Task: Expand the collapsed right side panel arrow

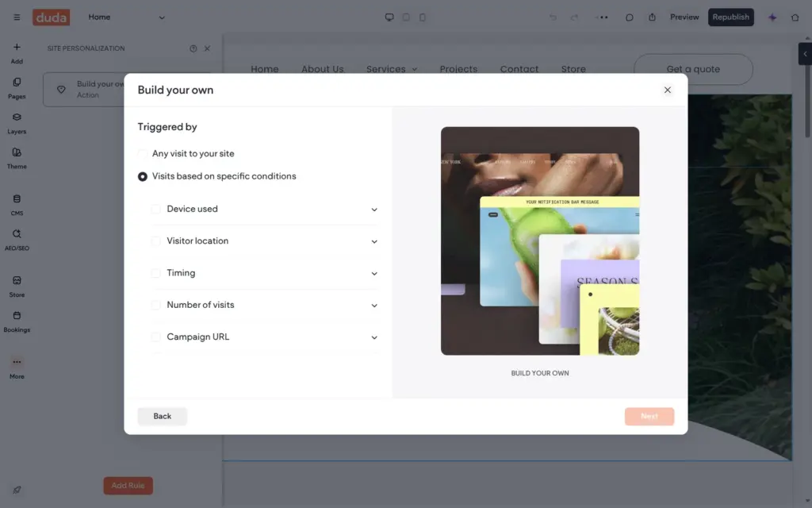Action: coord(805,54)
